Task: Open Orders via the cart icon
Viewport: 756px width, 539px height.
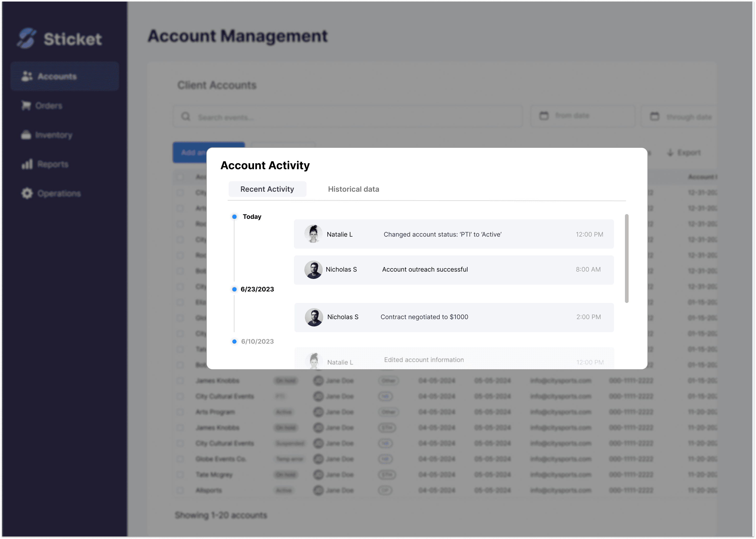Action: coord(26,106)
